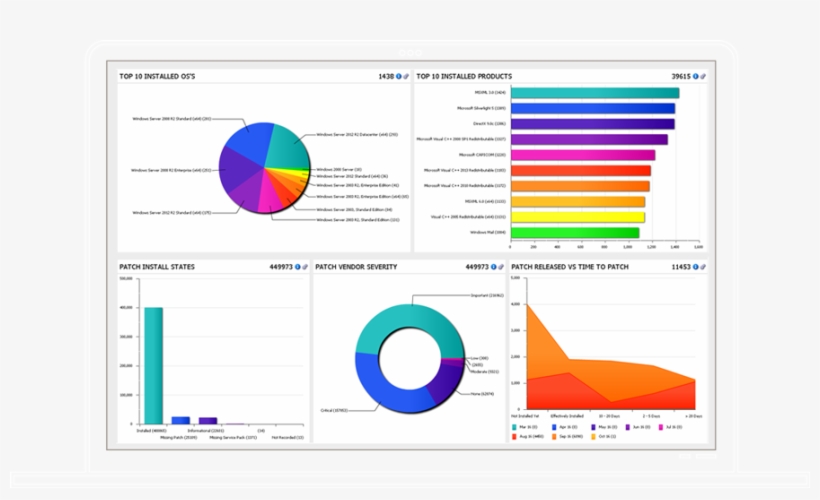
Task: Click paperclip icon in Patch Released vs Time header
Action: point(703,267)
